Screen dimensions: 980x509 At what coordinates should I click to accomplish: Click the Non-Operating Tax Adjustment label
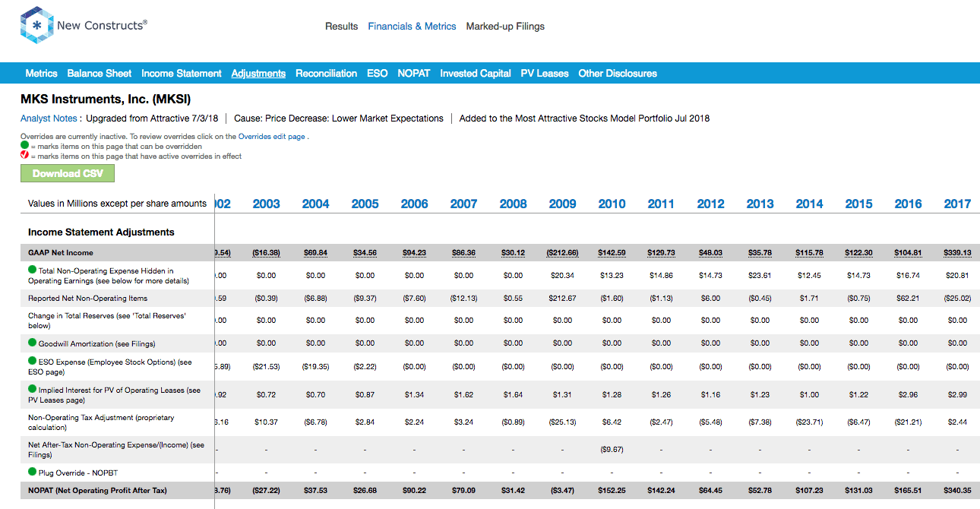[101, 422]
